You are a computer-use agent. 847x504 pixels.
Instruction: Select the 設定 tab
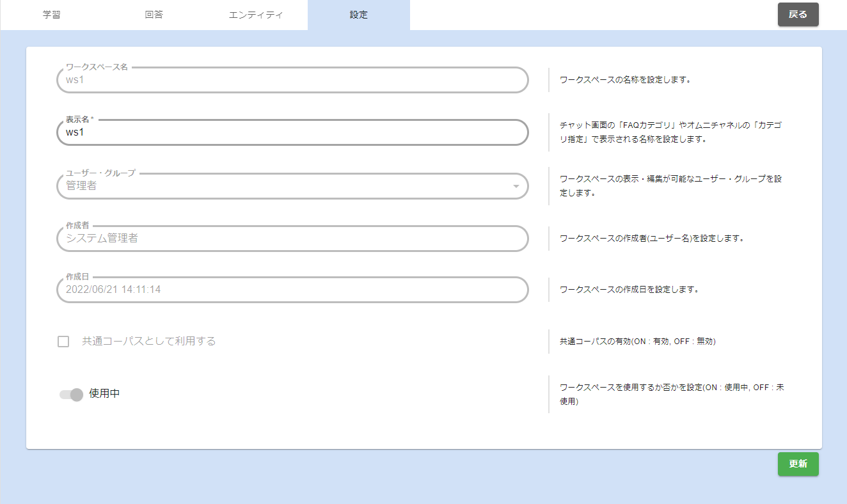click(x=358, y=15)
